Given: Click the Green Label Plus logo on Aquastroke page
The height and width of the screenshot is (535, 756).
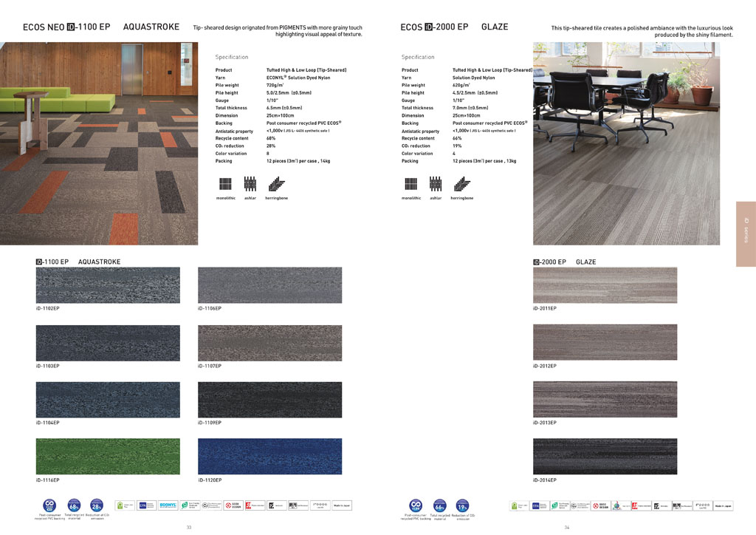Looking at the screenshot, I should (x=125, y=505).
